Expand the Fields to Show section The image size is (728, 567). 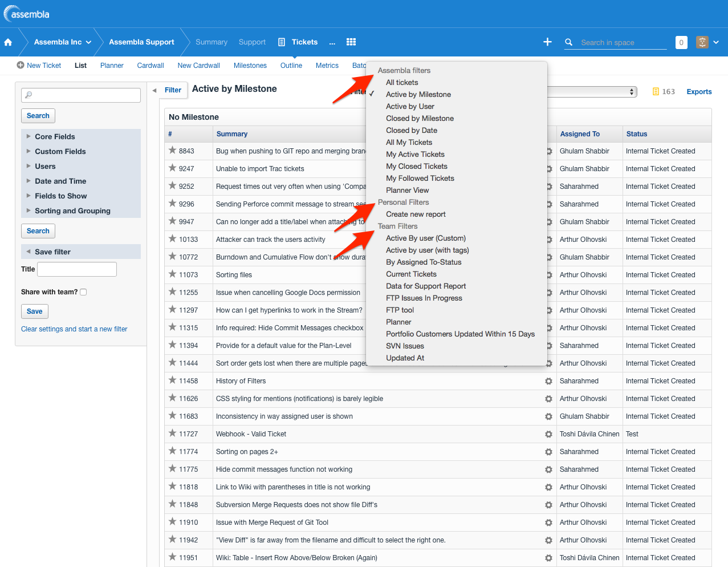pyautogui.click(x=81, y=196)
